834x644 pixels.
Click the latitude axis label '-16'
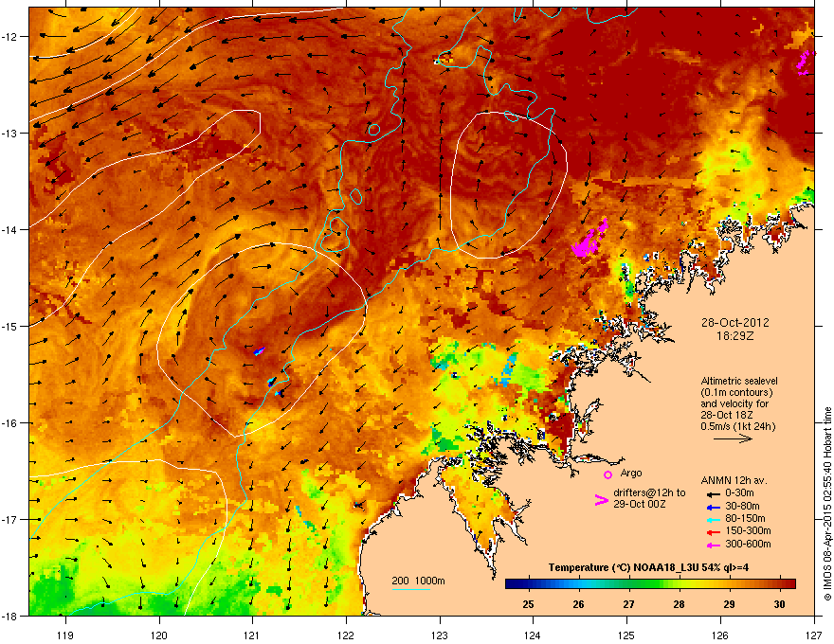(x=10, y=423)
